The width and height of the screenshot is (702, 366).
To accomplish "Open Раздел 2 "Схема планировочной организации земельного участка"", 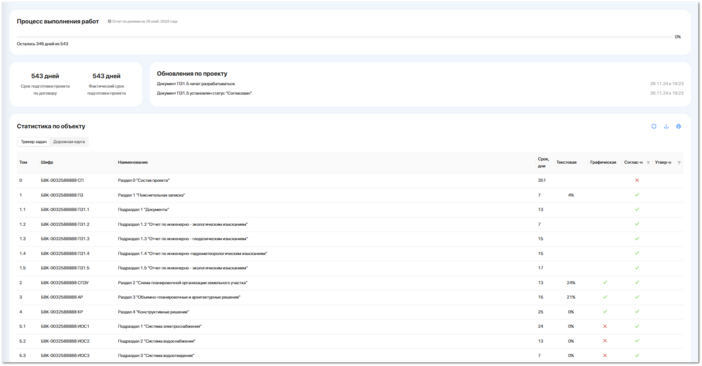I will tap(183, 283).
